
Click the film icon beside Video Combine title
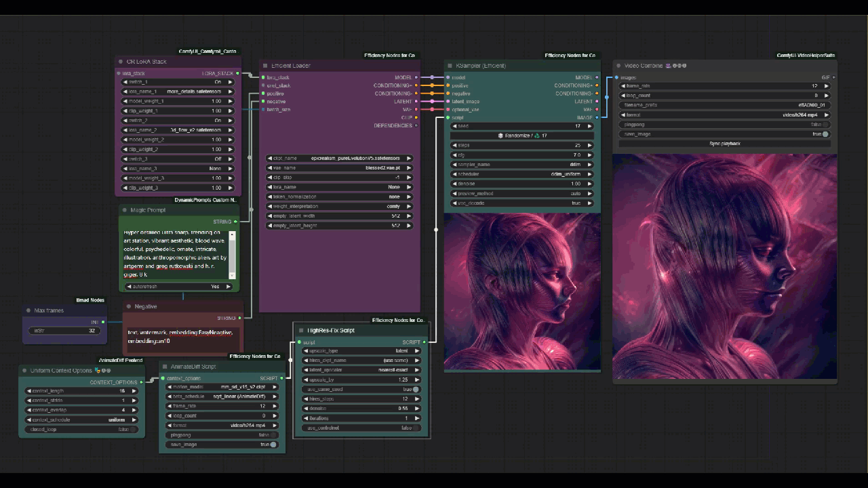pos(669,66)
